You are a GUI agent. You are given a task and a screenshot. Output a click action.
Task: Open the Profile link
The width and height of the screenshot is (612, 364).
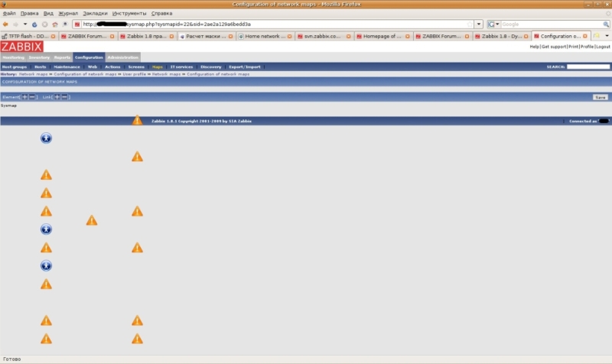pos(587,47)
